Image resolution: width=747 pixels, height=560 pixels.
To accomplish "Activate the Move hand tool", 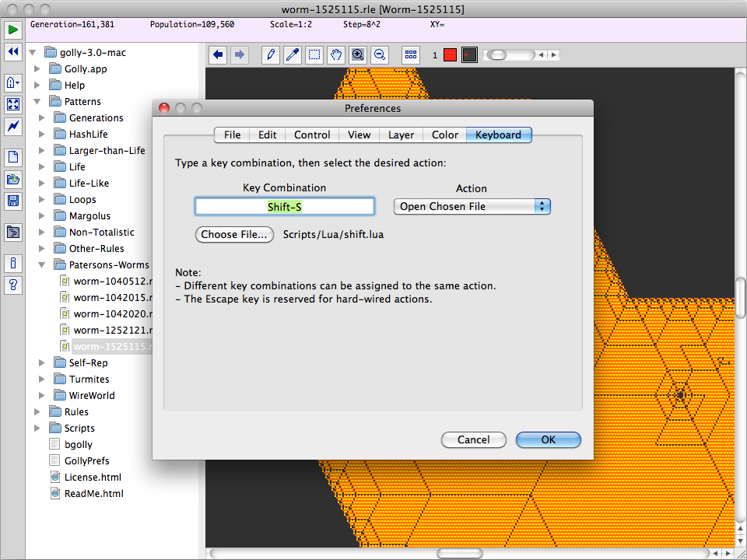I will 336,54.
